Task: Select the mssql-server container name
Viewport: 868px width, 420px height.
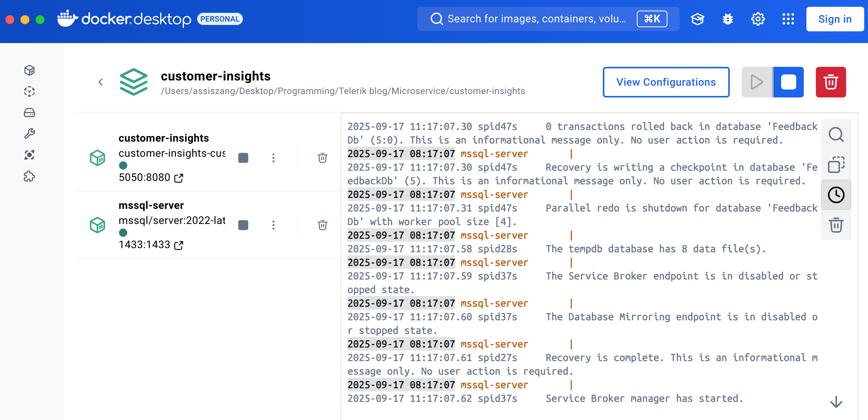Action: pyautogui.click(x=151, y=205)
